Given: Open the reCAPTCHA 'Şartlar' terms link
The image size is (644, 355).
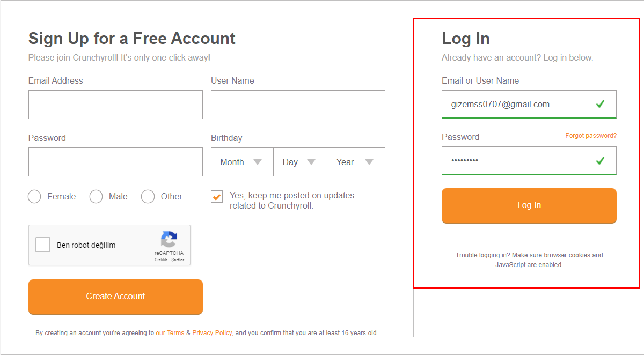Looking at the screenshot, I should 178,260.
